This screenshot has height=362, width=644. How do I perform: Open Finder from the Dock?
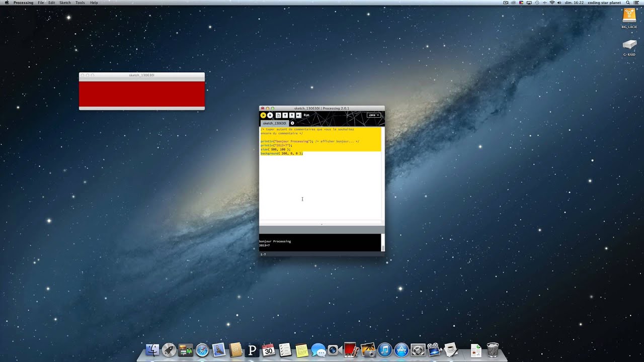(x=152, y=350)
